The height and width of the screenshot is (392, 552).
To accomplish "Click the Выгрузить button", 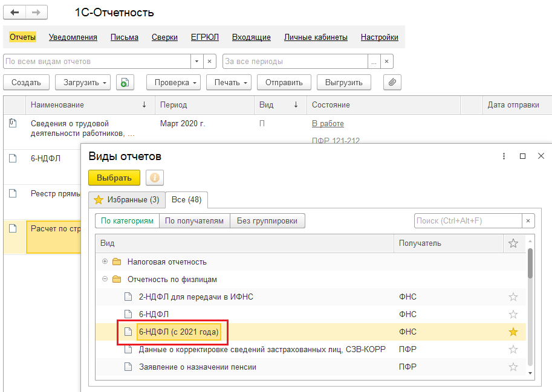I will [343, 82].
